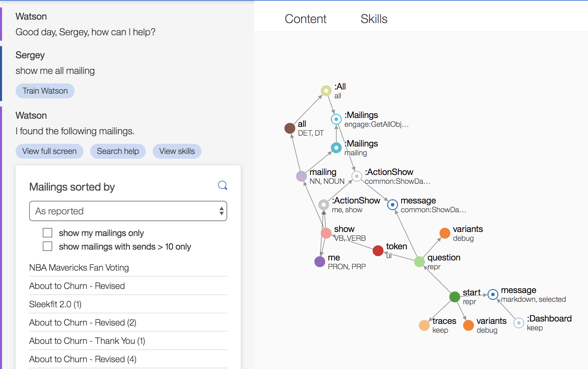Click the View full screen button
Viewport: 588px width, 369px height.
tap(50, 151)
